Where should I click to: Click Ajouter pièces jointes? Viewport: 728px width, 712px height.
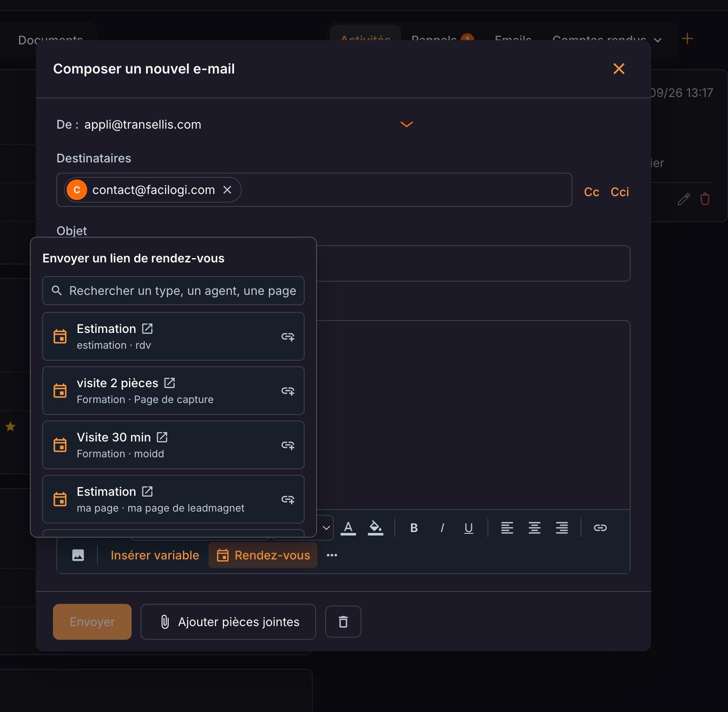pyautogui.click(x=228, y=622)
